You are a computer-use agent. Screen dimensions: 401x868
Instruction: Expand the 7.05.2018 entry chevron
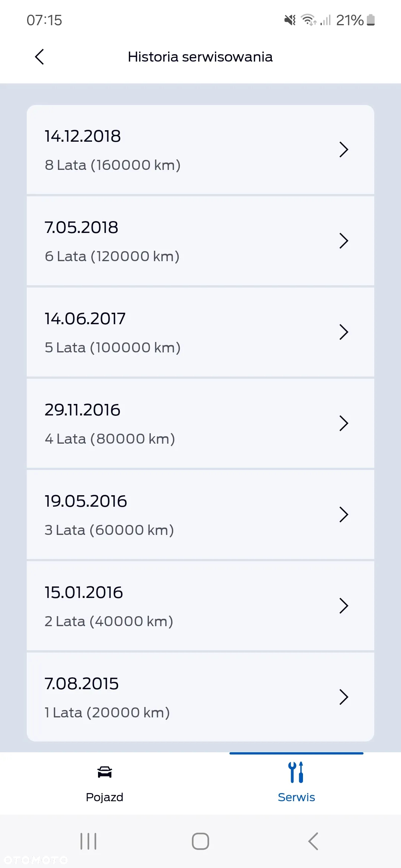[344, 241]
